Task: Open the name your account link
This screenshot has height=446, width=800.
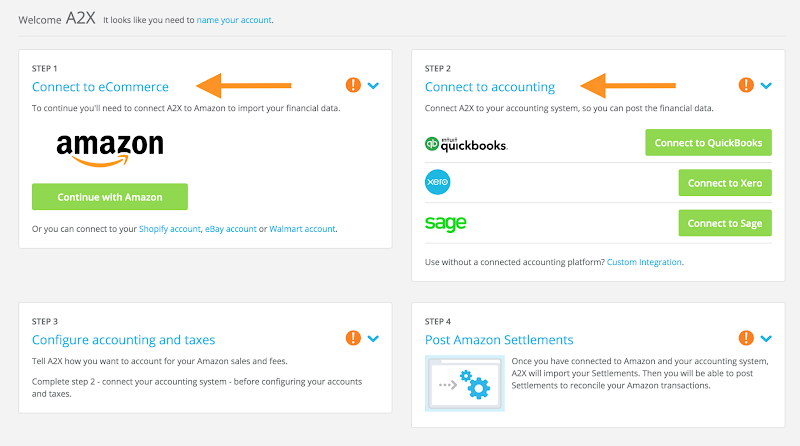Action: click(x=234, y=19)
